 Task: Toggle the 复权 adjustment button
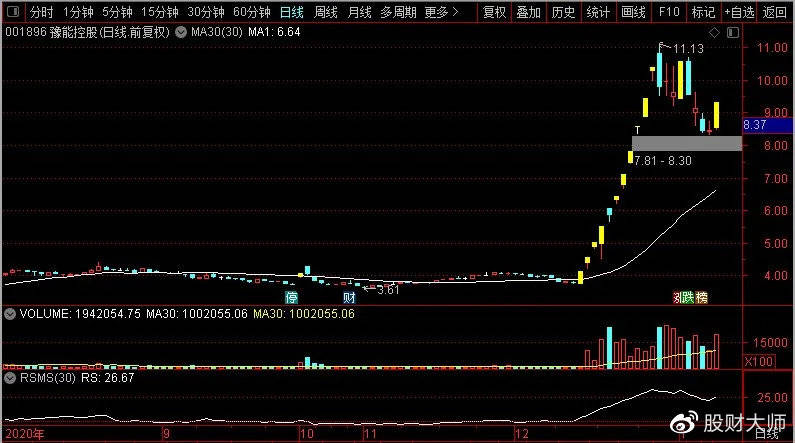pyautogui.click(x=495, y=13)
